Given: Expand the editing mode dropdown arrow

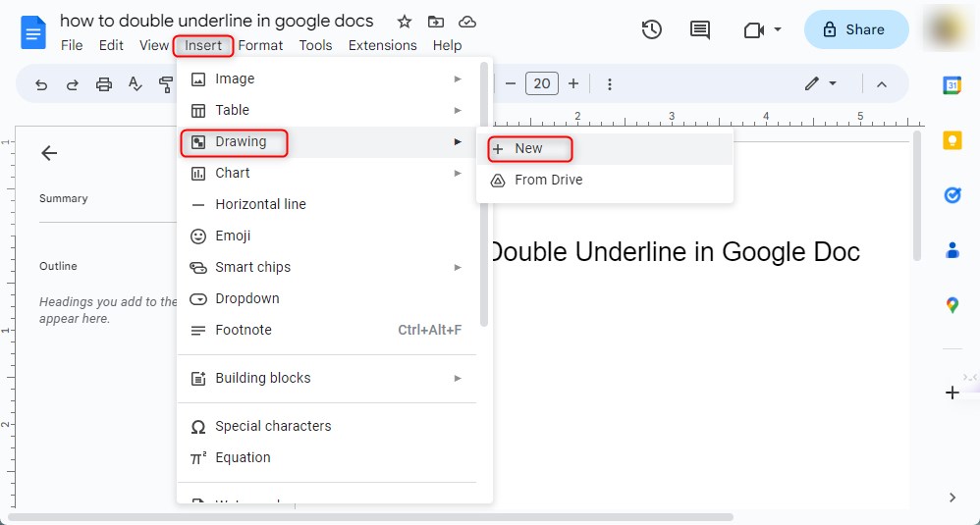Looking at the screenshot, I should [x=833, y=83].
